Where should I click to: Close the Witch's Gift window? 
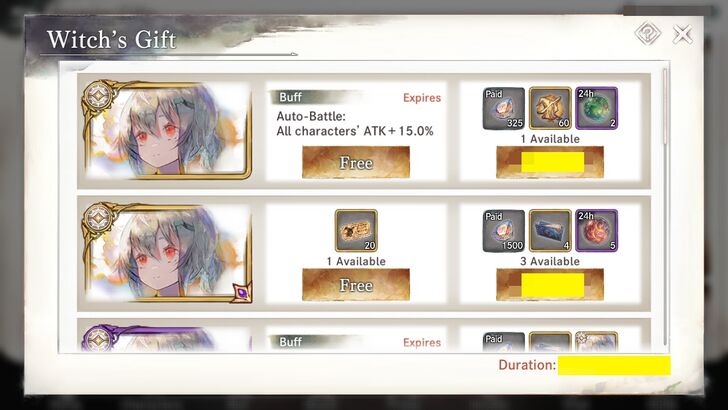pyautogui.click(x=682, y=34)
